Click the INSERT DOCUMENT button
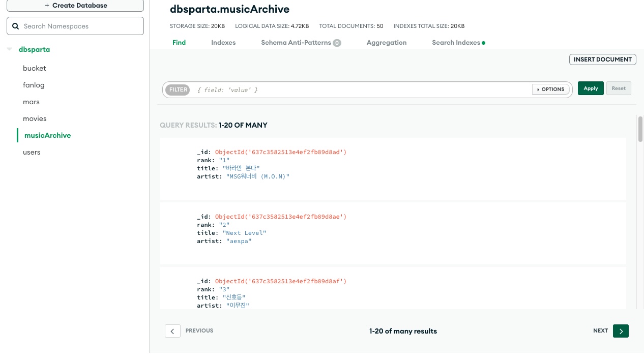The width and height of the screenshot is (644, 362). pyautogui.click(x=603, y=59)
